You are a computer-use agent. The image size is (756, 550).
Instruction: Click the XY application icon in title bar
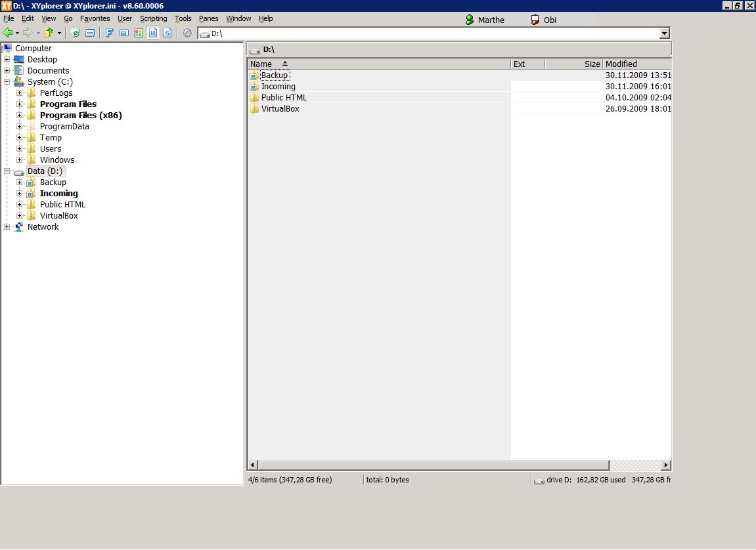(7, 6)
